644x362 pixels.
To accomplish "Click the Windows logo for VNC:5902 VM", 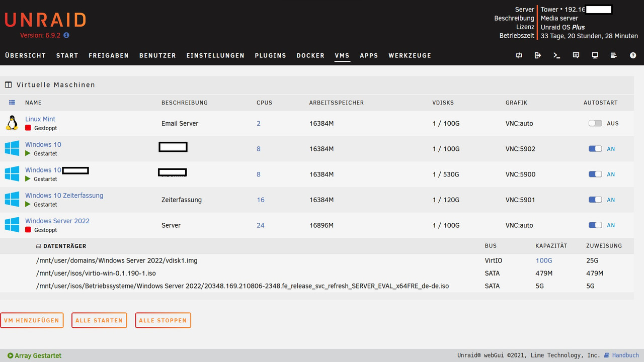I will pyautogui.click(x=12, y=148).
